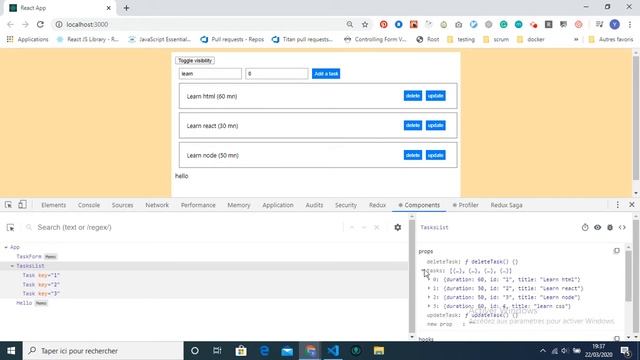The width and height of the screenshot is (640, 360).
Task: Open Visual Studio Code from taskbar
Action: pyautogui.click(x=333, y=351)
